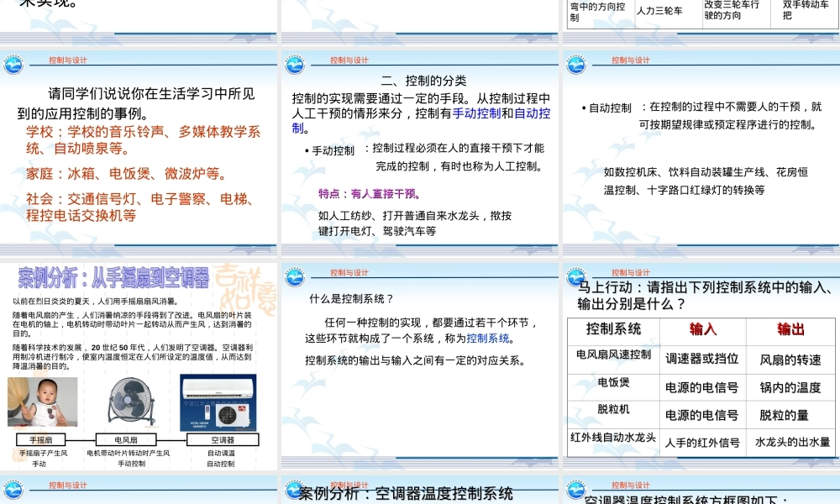The image size is (840, 504).
Task: Click the logo beside 马上行动 heading
Action: point(576,277)
